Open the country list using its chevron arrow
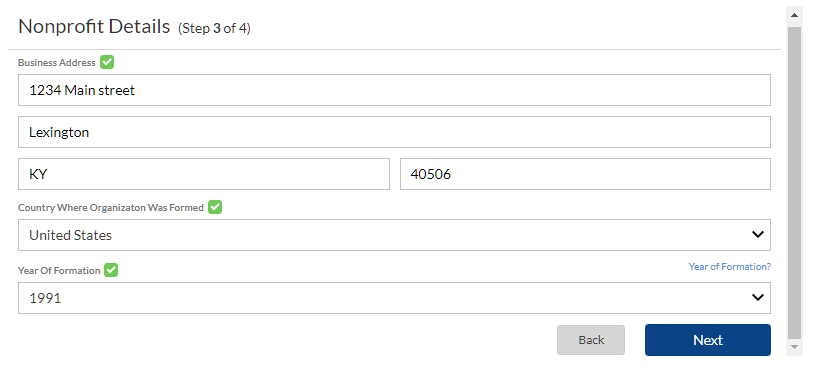This screenshot has width=817, height=374. coord(758,234)
